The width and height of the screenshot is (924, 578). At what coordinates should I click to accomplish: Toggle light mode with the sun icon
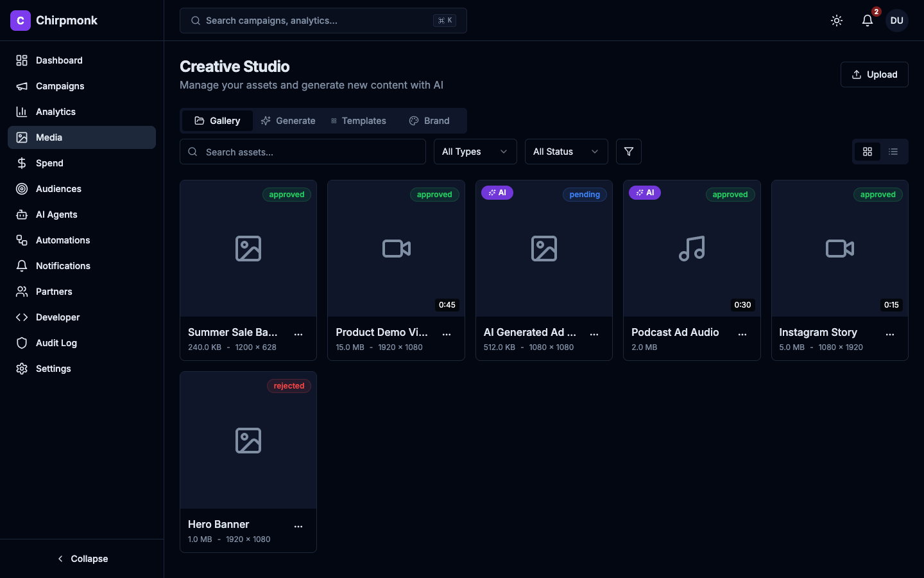(x=837, y=21)
